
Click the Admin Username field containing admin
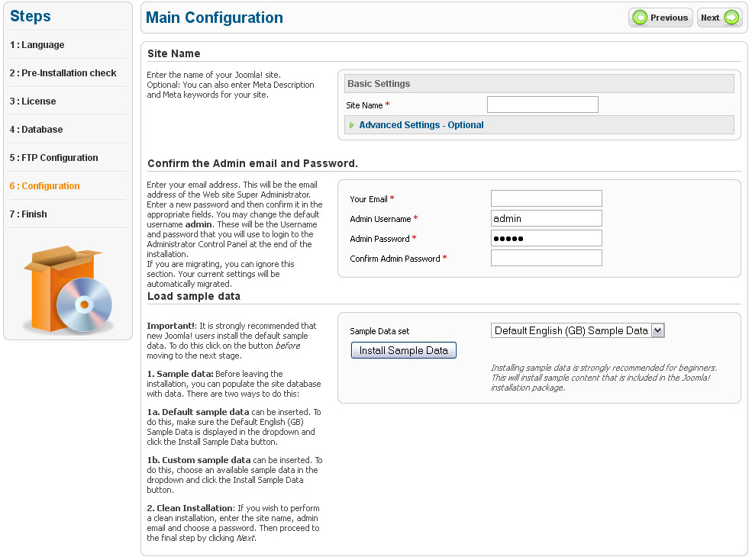tap(546, 218)
